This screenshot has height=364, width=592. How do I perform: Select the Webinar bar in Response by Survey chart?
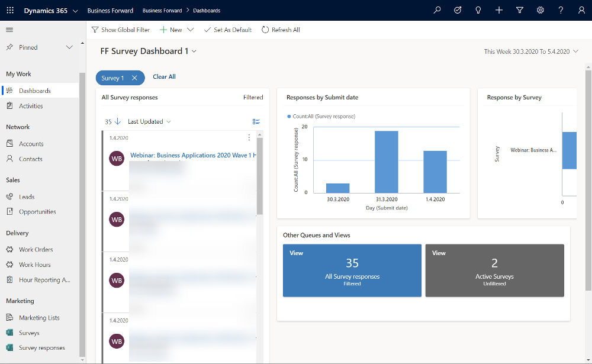tap(570, 150)
